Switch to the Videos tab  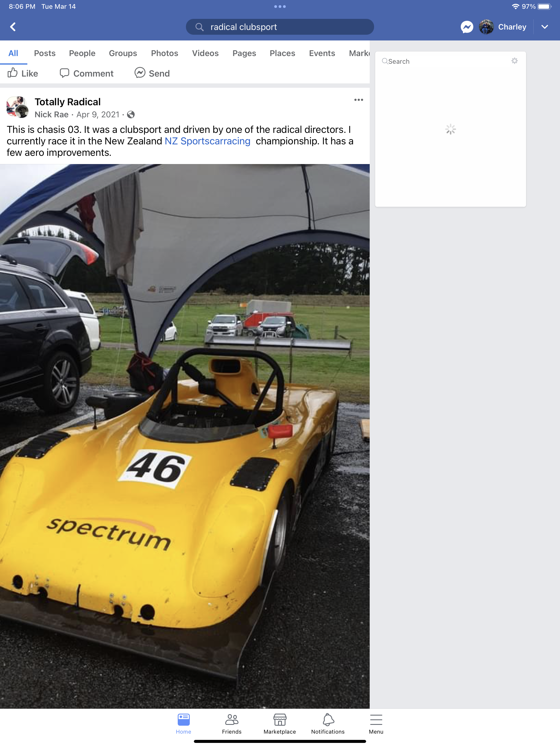click(x=205, y=53)
